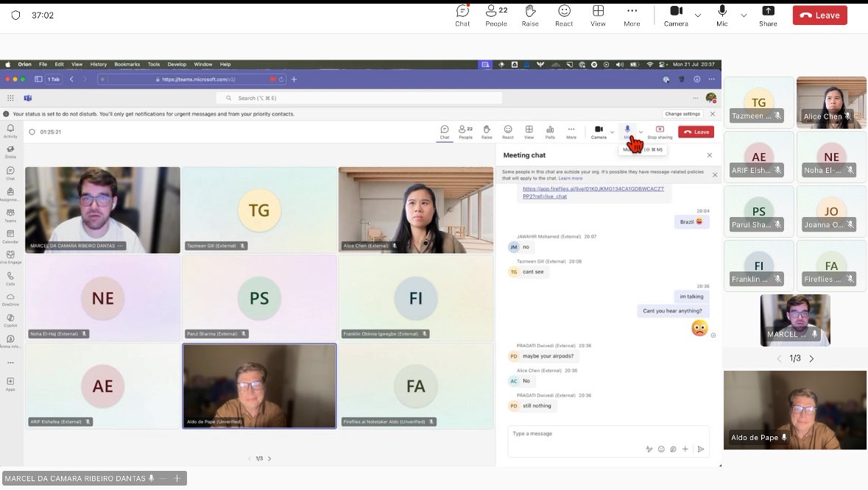
Task: Go to next participant page beside 1/3 in right gallery
Action: click(x=811, y=359)
